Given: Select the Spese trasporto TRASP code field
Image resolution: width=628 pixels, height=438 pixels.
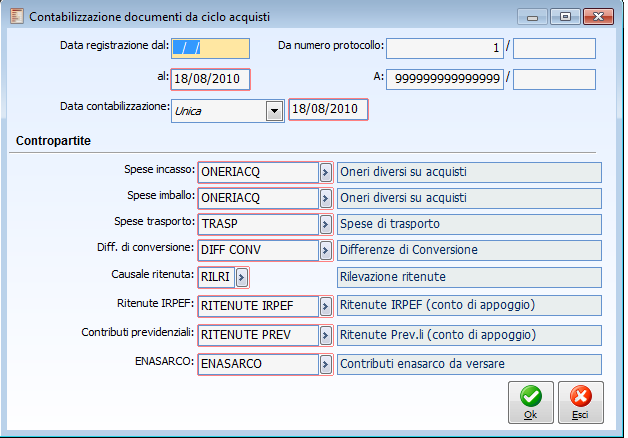Looking at the screenshot, I should coord(258,225).
